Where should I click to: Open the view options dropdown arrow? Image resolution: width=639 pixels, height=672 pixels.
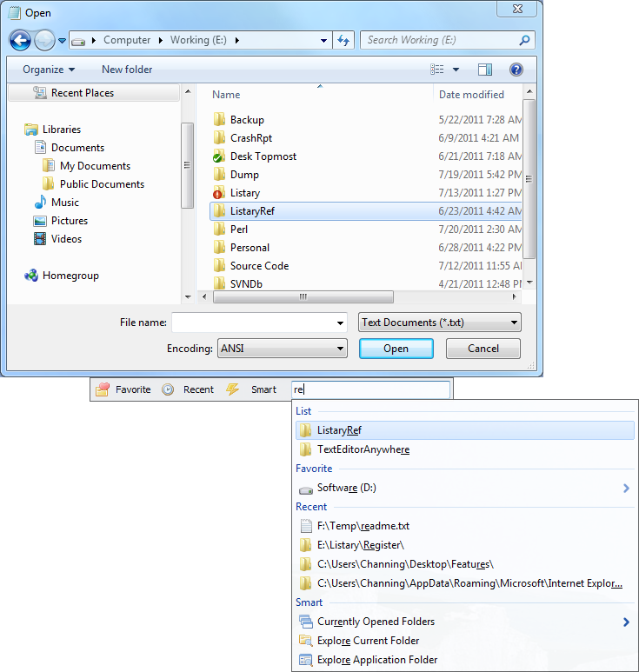click(x=456, y=70)
